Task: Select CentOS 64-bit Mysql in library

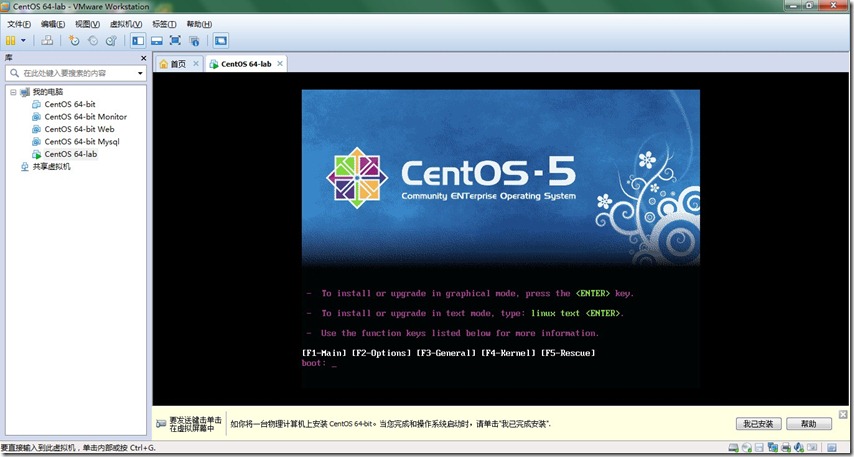Action: (82, 142)
